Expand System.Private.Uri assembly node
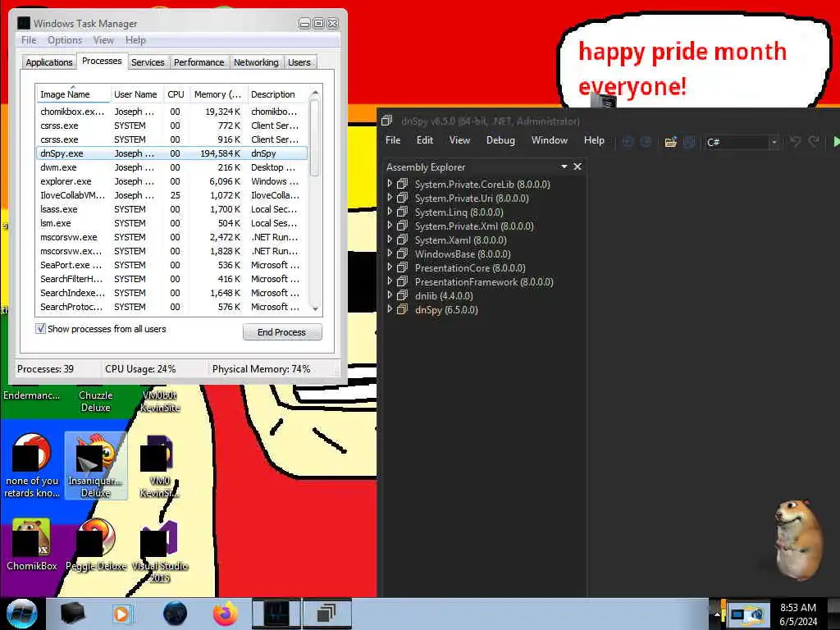Image resolution: width=840 pixels, height=630 pixels. [x=390, y=198]
